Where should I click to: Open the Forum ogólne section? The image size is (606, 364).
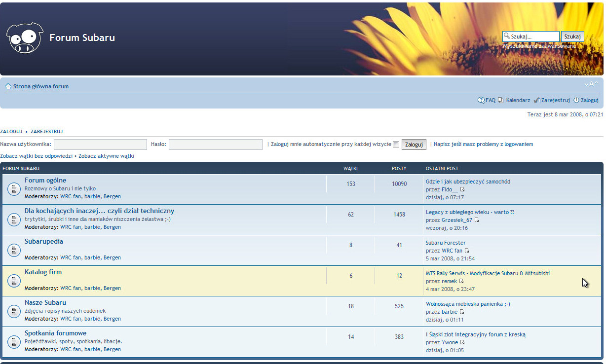pyautogui.click(x=45, y=181)
